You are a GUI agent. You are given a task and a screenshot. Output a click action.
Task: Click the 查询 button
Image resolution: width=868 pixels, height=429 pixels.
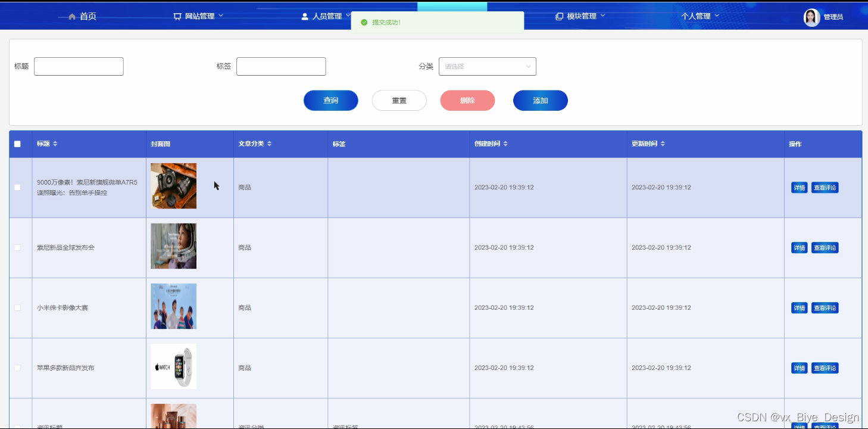click(331, 101)
